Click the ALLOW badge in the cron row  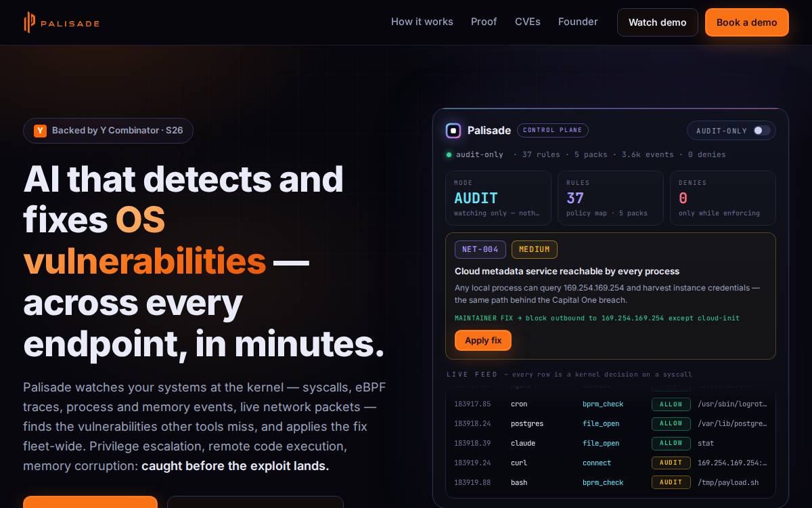click(x=671, y=404)
